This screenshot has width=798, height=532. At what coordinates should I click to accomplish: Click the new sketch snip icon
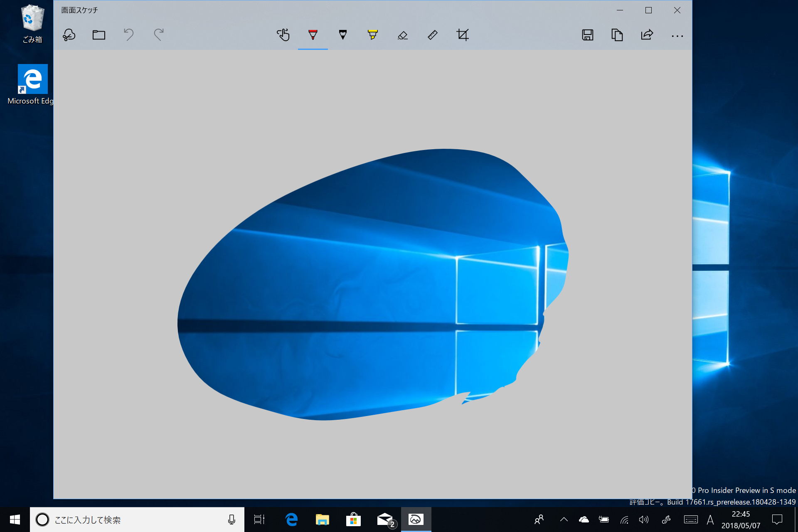point(69,35)
